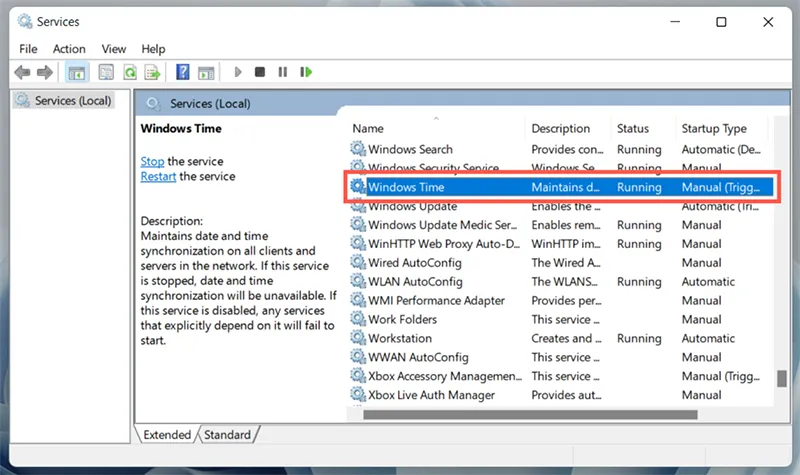Open the Properties toolbar icon

click(103, 72)
